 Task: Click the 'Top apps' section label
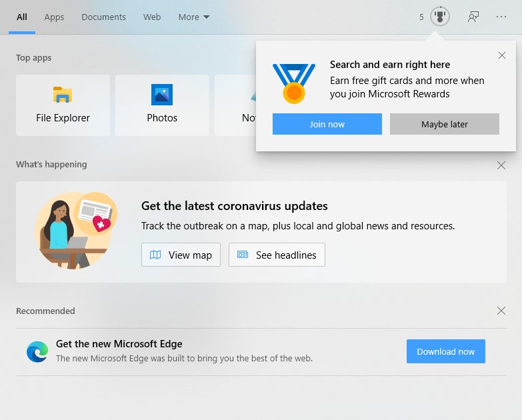pos(33,58)
